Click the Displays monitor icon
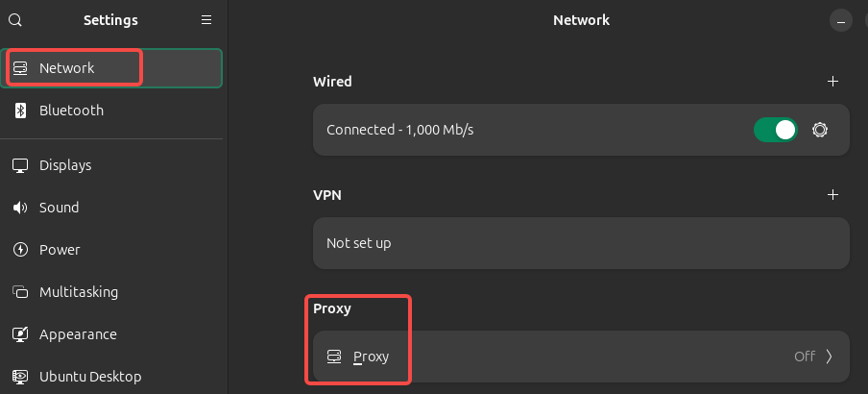868x394 pixels. 20,165
